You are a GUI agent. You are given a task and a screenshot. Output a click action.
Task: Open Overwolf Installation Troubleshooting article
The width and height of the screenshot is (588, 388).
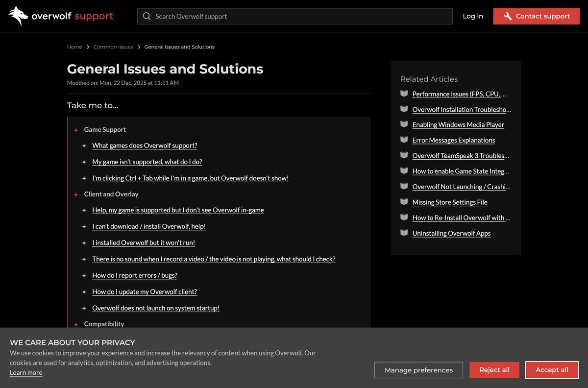click(x=462, y=110)
